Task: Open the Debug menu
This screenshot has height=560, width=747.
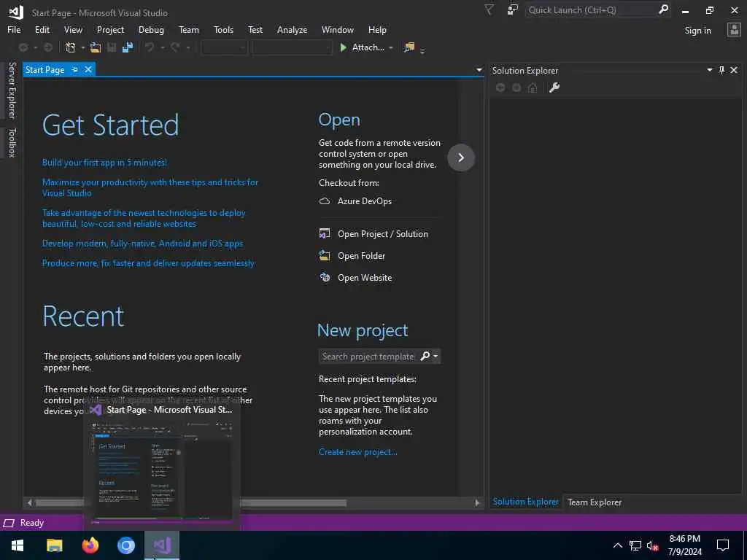Action: pyautogui.click(x=151, y=29)
